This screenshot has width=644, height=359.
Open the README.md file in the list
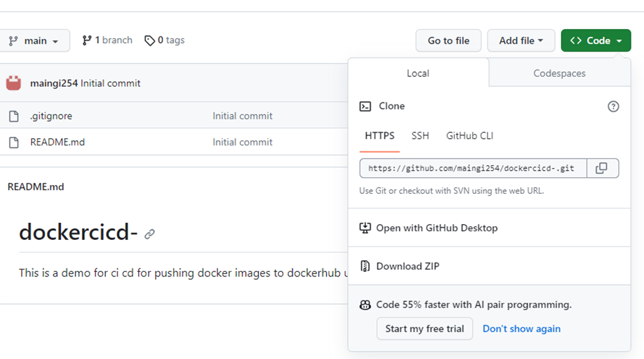pos(57,142)
